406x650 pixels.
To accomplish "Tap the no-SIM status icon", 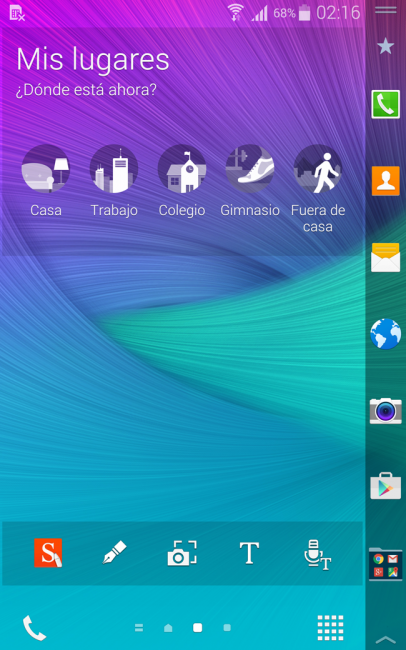I will (17, 13).
